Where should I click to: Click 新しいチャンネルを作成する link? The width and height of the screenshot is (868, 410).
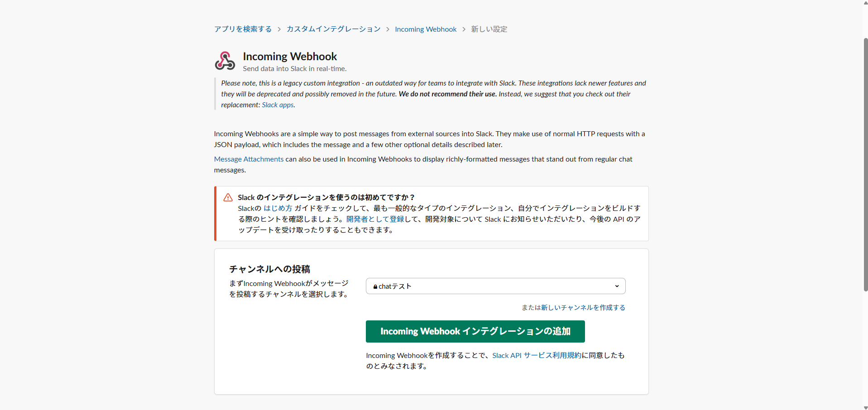click(583, 307)
